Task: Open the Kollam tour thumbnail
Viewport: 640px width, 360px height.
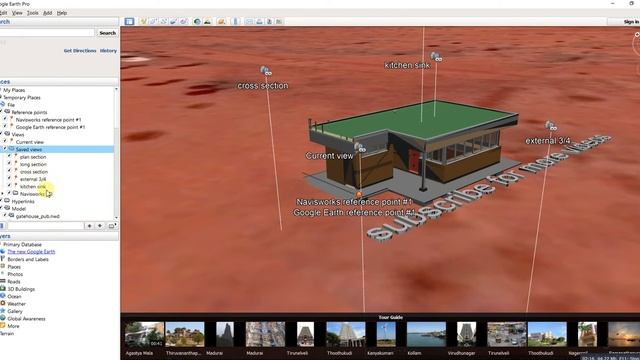Action: [x=426, y=334]
